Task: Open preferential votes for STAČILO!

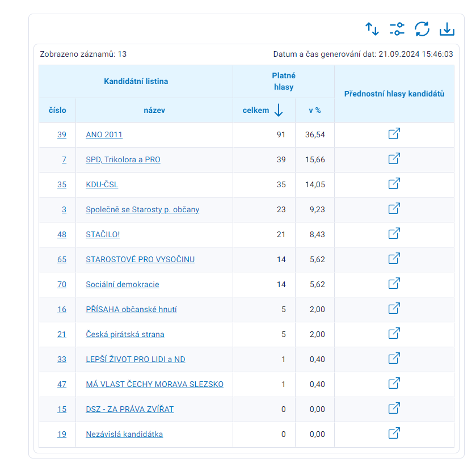Action: point(394,234)
